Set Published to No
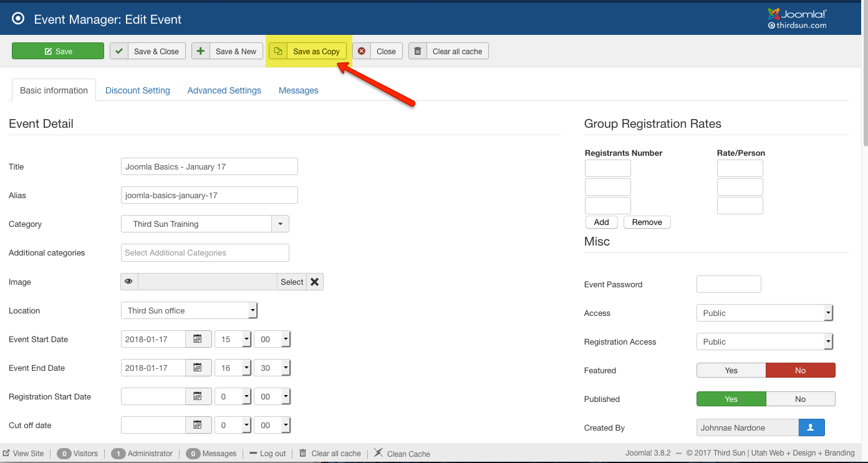The width and height of the screenshot is (868, 463). click(800, 399)
